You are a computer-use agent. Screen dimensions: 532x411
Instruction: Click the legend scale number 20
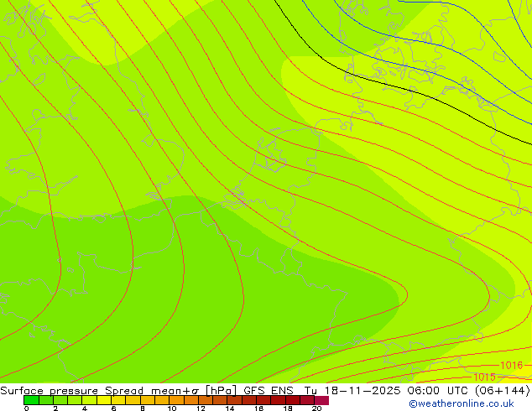(x=316, y=408)
